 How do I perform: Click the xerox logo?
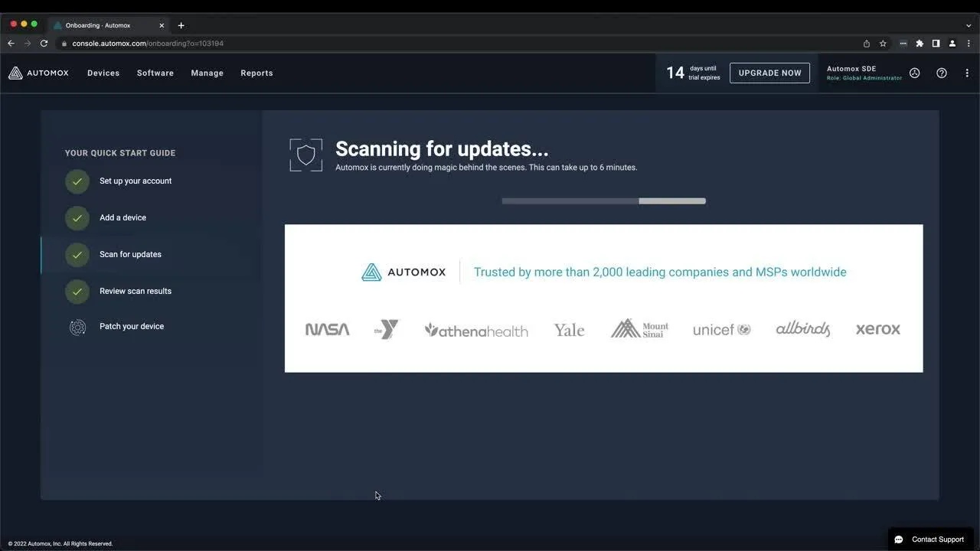pyautogui.click(x=878, y=330)
